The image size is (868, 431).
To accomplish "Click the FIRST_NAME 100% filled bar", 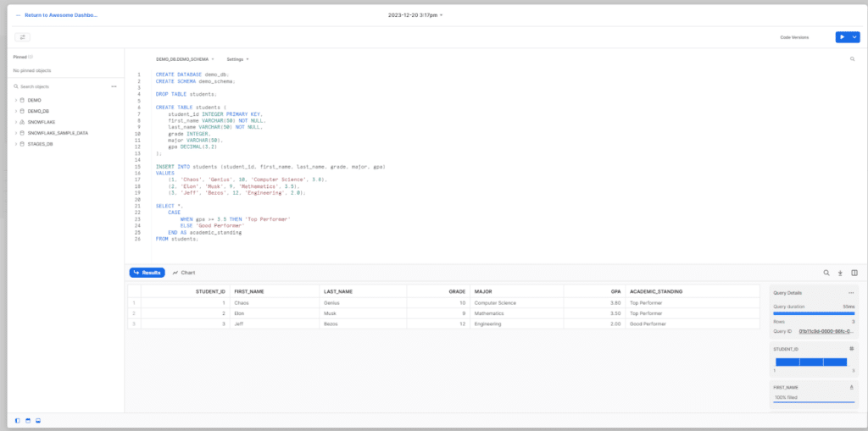I will [x=814, y=402].
